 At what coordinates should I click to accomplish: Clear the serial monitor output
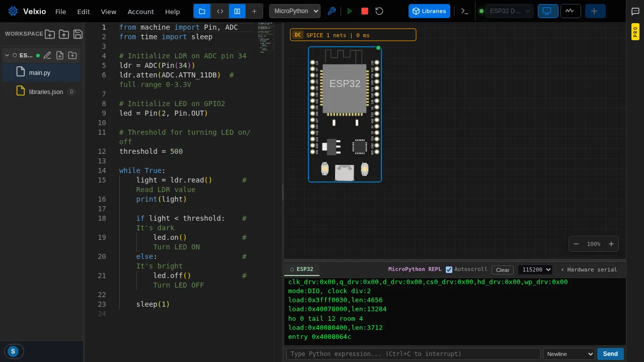(503, 270)
